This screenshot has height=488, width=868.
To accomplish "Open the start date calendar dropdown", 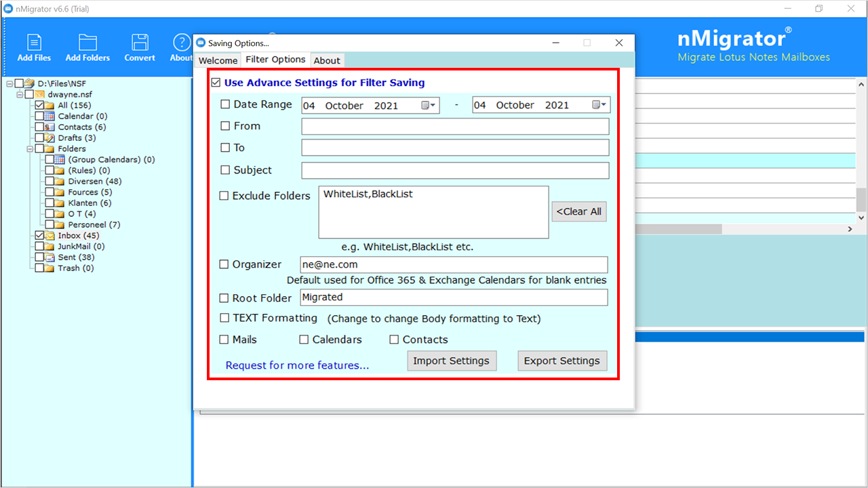I will pos(429,105).
